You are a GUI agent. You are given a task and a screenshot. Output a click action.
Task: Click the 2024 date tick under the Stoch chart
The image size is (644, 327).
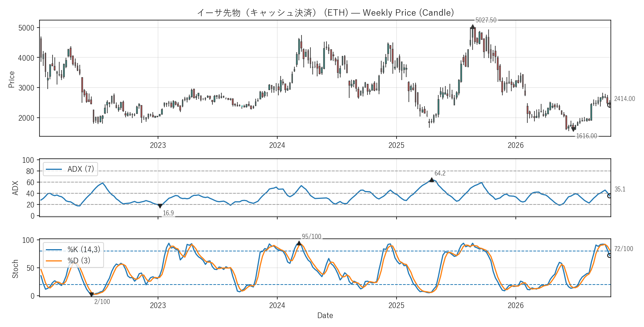(277, 305)
